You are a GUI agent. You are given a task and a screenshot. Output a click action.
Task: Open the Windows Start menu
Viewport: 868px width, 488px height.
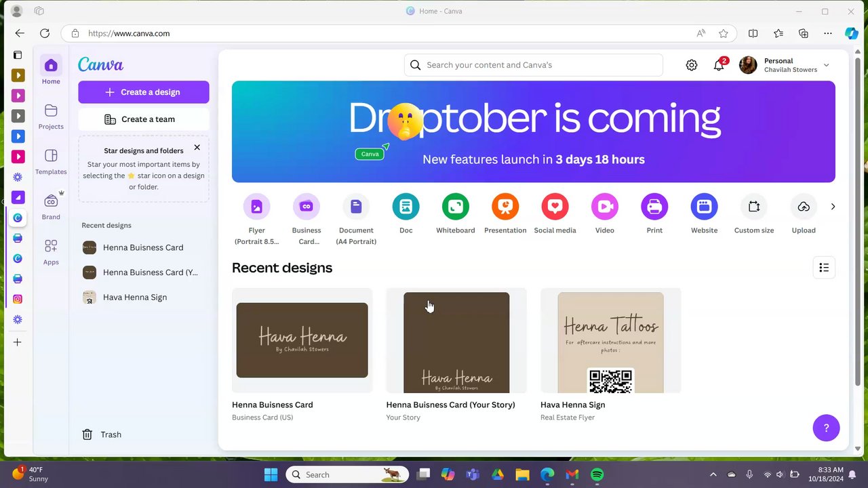[271, 474]
